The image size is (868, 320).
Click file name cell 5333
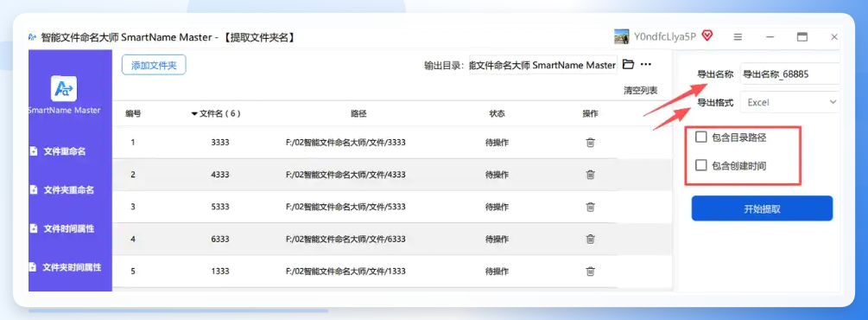[x=219, y=207]
